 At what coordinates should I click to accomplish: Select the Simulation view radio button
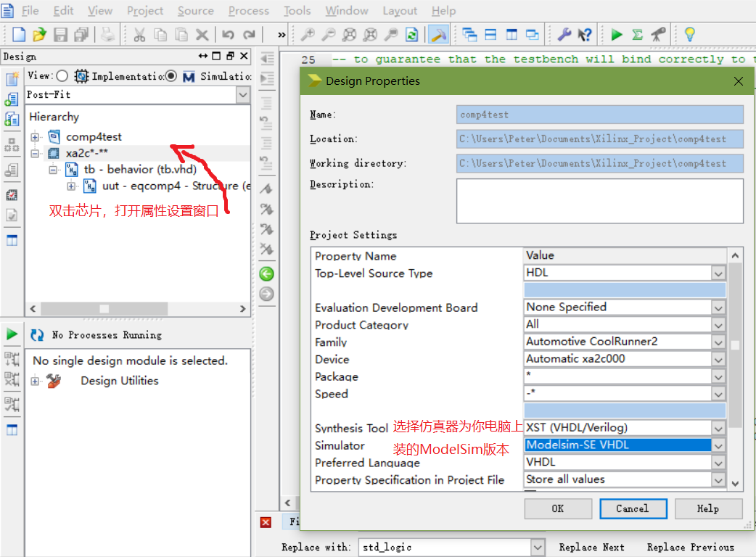coord(170,75)
